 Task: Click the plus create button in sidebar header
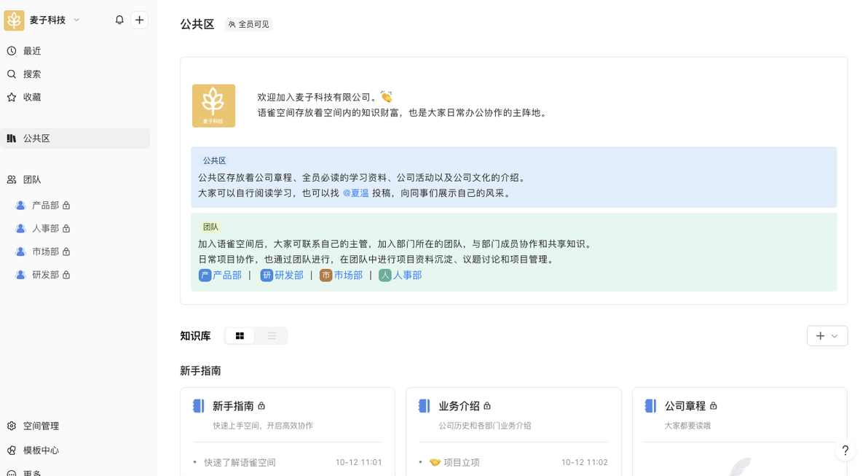140,20
